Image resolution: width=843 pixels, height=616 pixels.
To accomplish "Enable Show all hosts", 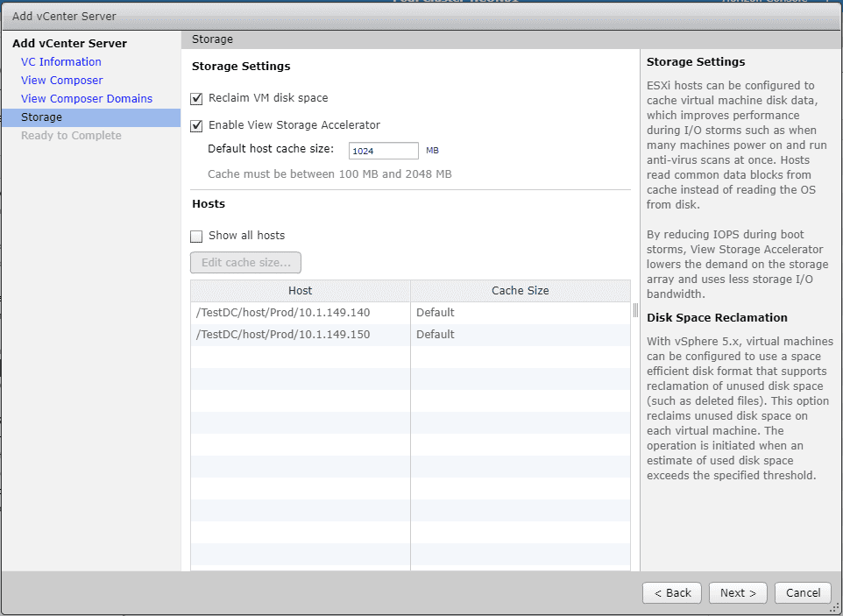I will 196,235.
